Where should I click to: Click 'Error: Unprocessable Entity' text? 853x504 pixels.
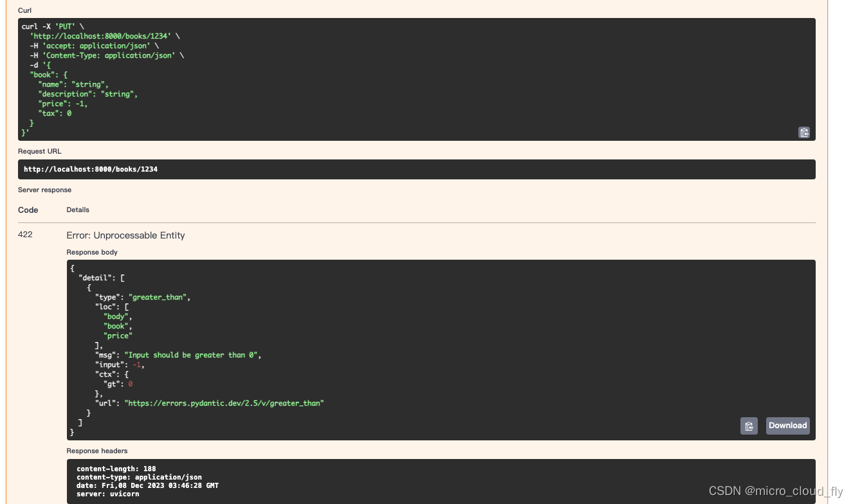pyautogui.click(x=125, y=235)
